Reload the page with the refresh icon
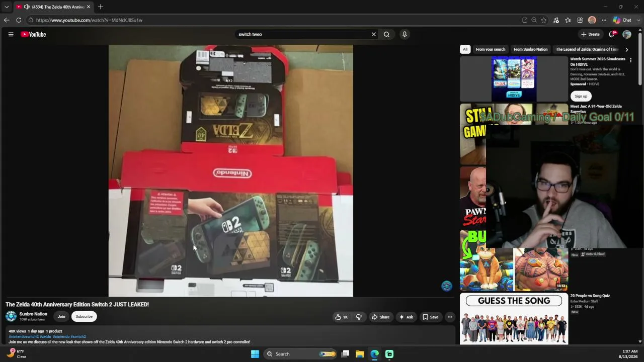Image resolution: width=644 pixels, height=362 pixels. point(19,20)
